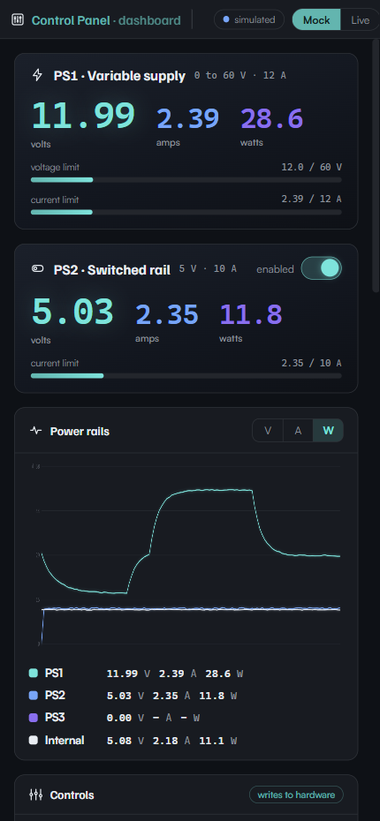The image size is (380, 821).
Task: Click the Internal rail legend entry
Action: [133, 740]
